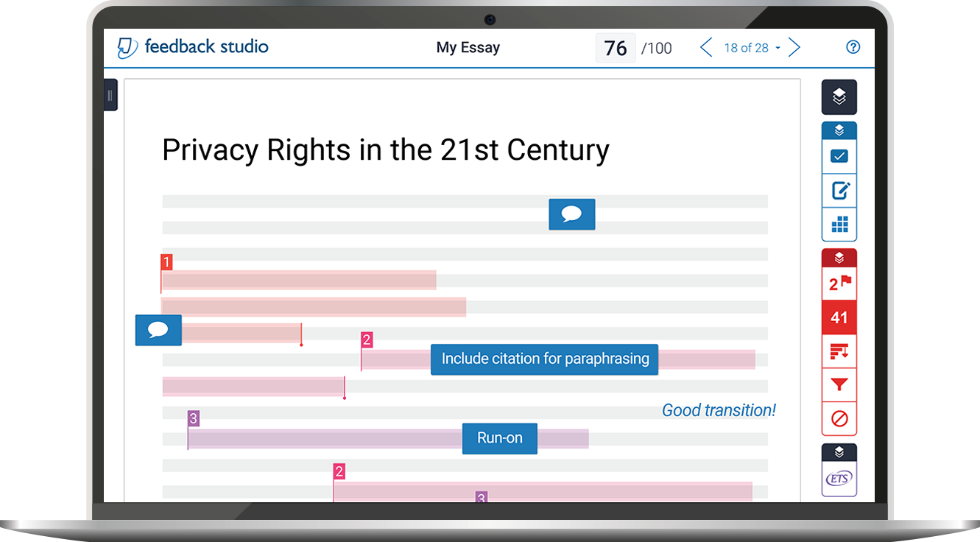Go to previous paper arrow
The image size is (980, 542).
pyautogui.click(x=705, y=48)
